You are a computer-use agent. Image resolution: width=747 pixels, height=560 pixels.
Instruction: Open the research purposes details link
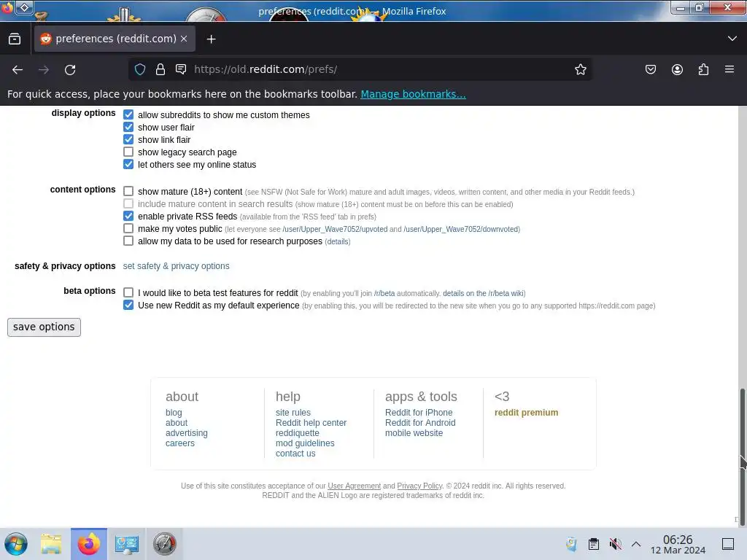(x=338, y=242)
